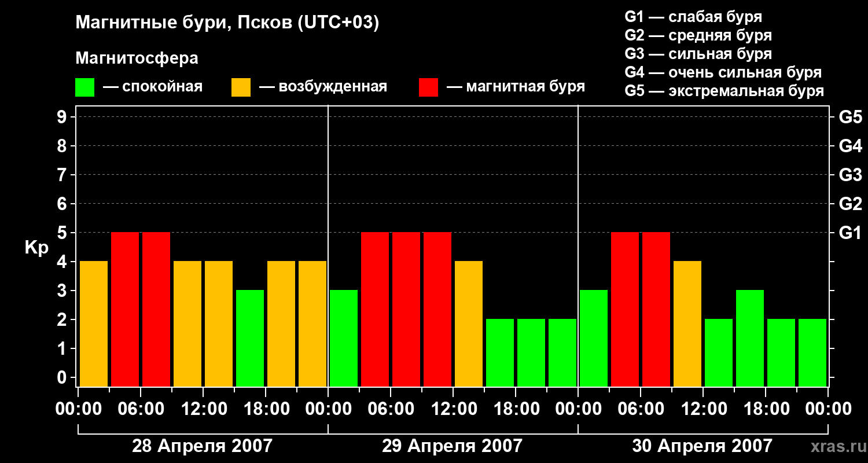Click the "G1" tick label beside the plot
This screenshot has width=868, height=463.
pos(851,233)
